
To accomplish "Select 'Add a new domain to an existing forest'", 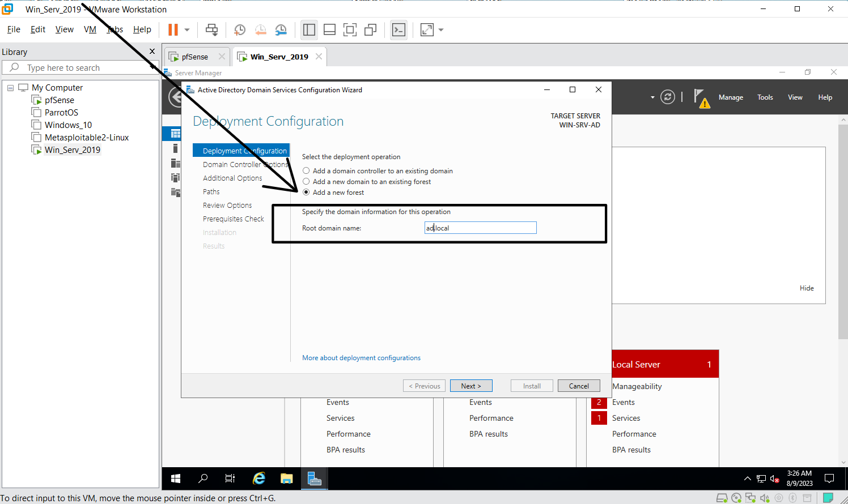I will [306, 181].
